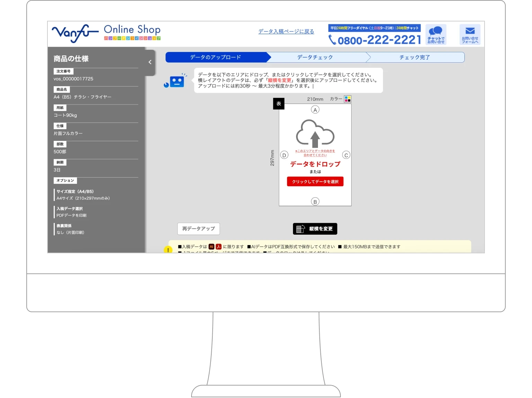Click the blue robot mascot icon

click(175, 81)
